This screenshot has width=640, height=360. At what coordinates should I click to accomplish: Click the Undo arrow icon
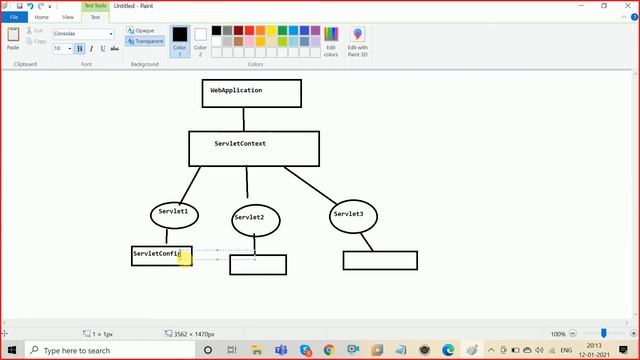coord(30,6)
